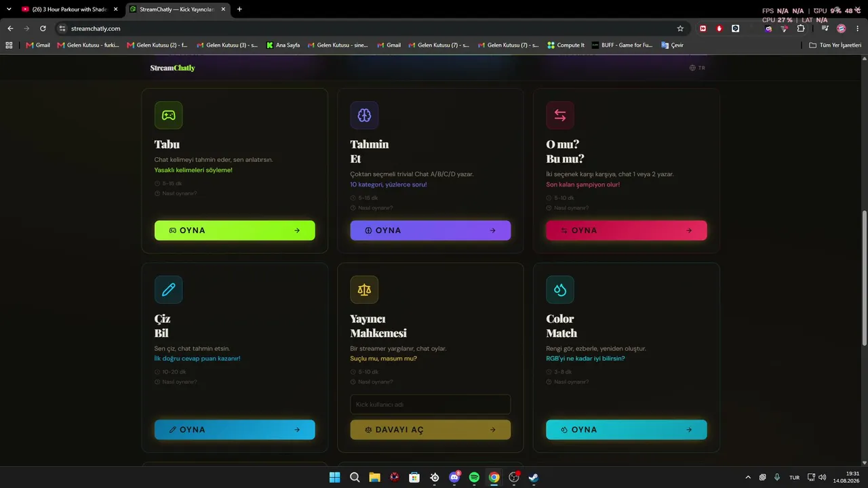This screenshot has width=868, height=488.
Task: Click the StreamChatly logo
Action: (x=172, y=68)
